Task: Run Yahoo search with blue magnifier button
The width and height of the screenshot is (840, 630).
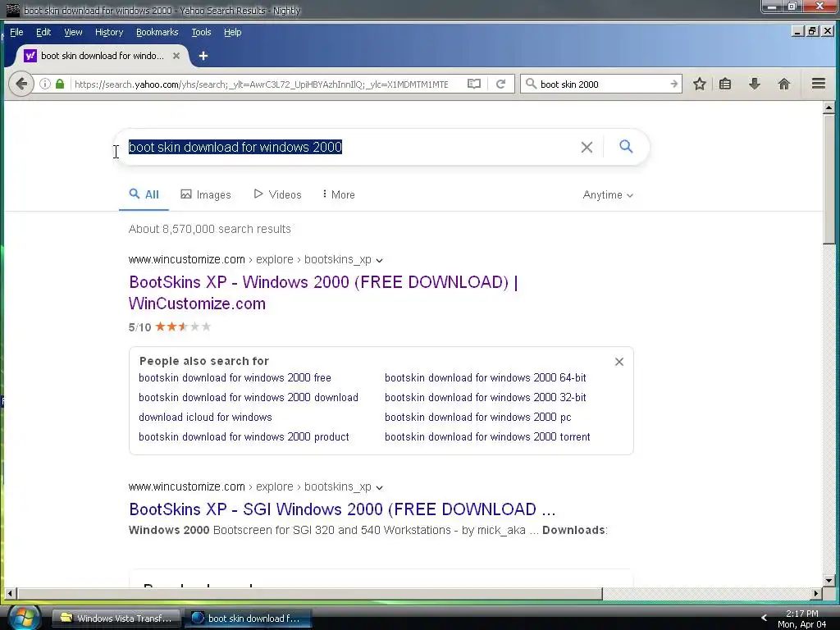Action: [626, 146]
